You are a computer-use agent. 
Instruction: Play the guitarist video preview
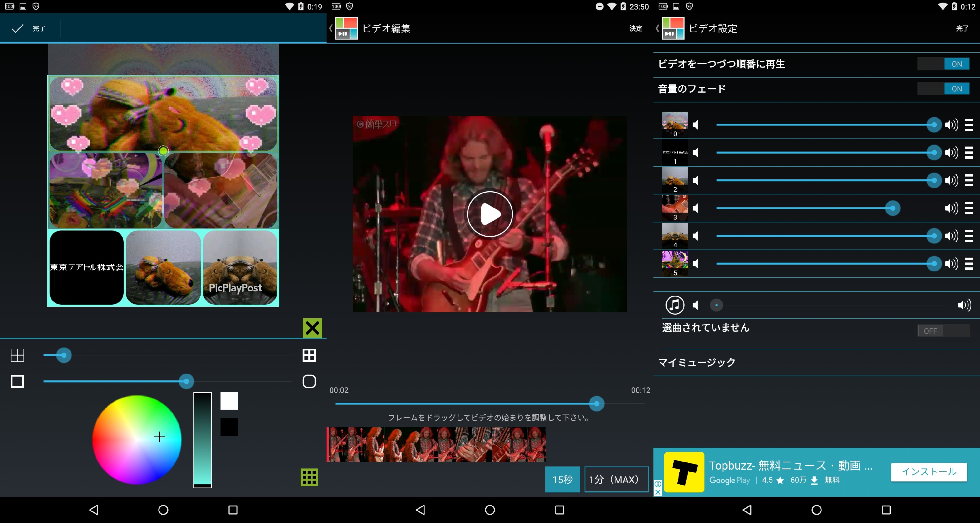pyautogui.click(x=490, y=214)
